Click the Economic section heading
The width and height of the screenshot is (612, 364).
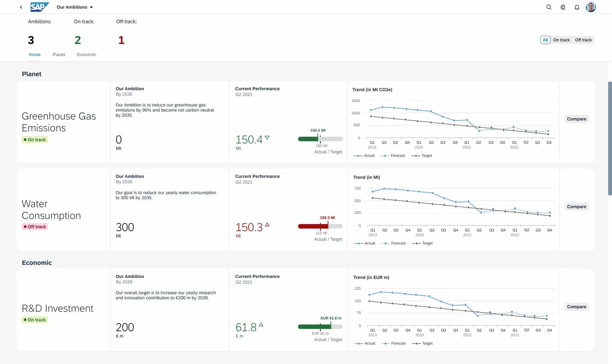click(x=37, y=263)
